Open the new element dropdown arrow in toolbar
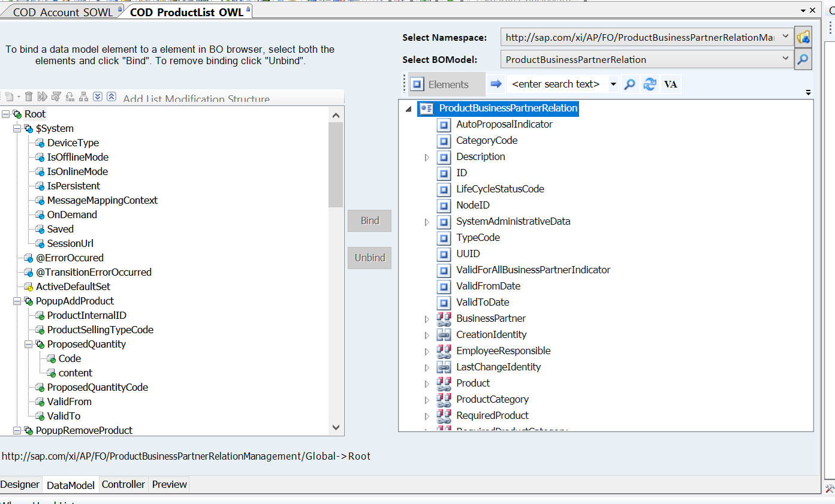 (19, 97)
